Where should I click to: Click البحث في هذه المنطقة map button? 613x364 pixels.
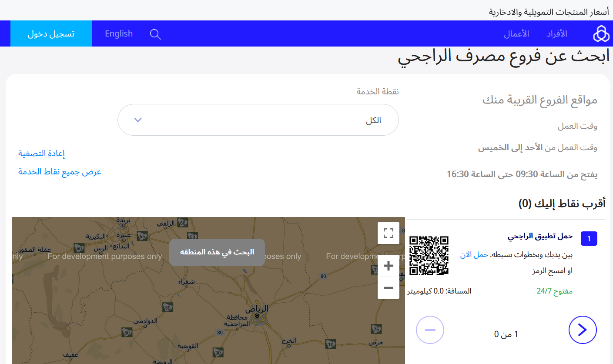point(217,252)
